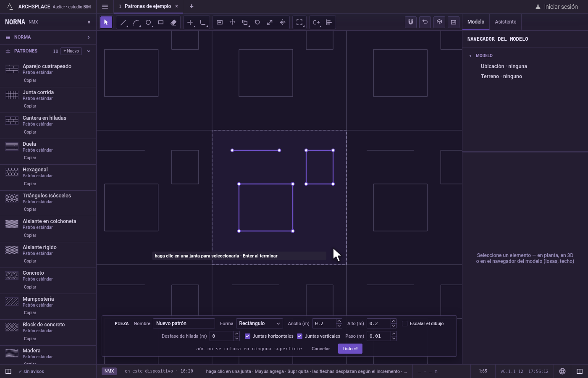The width and height of the screenshot is (588, 378).
Task: Select the Arc drawing tool
Action: (136, 22)
